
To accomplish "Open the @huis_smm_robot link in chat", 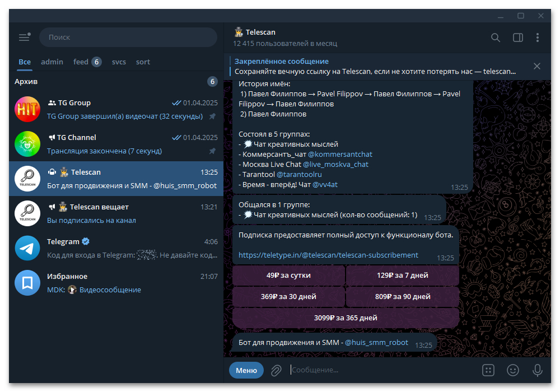I will point(376,342).
